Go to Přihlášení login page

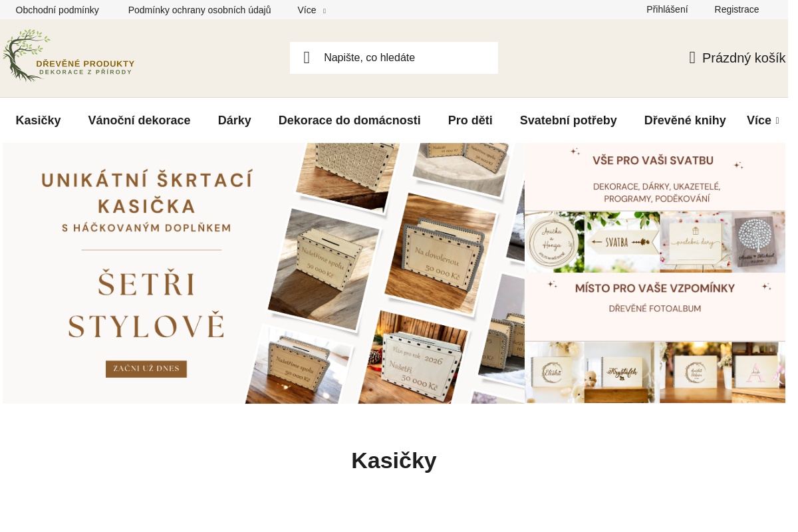[x=667, y=9]
